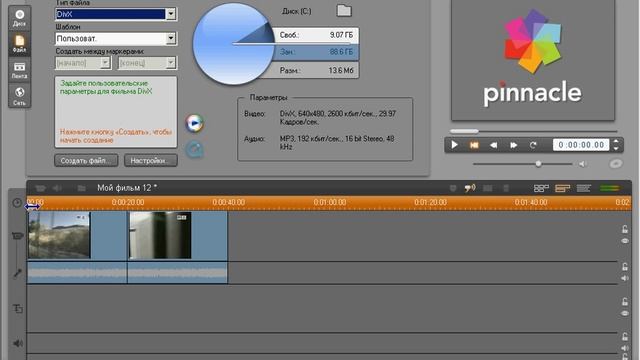Lock the original audio track
This screenshot has height=360, width=640.
click(x=625, y=267)
